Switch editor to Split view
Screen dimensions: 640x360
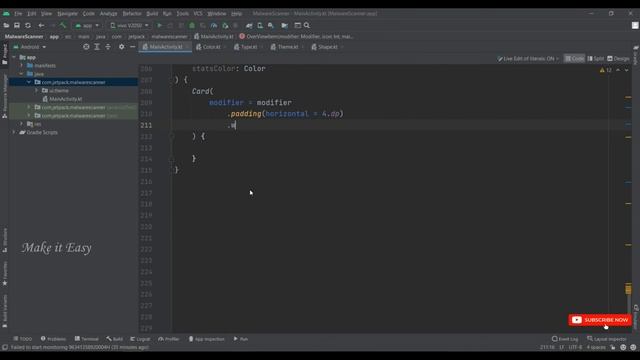[x=596, y=59]
